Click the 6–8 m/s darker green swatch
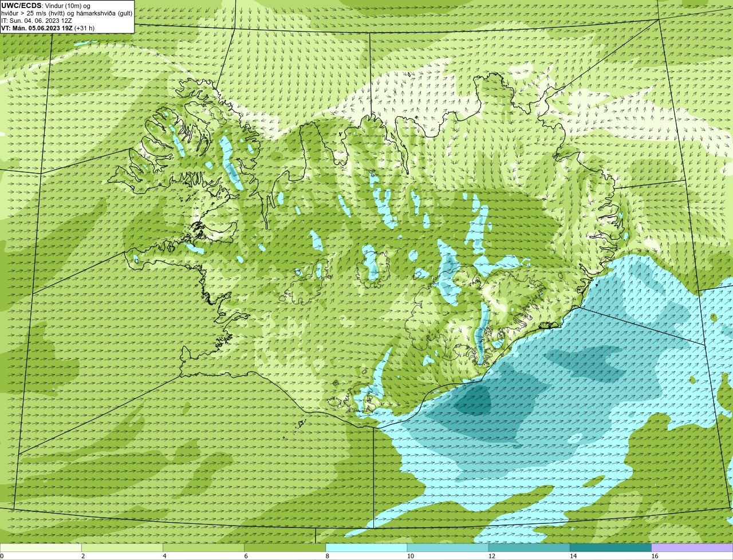 coord(285,548)
